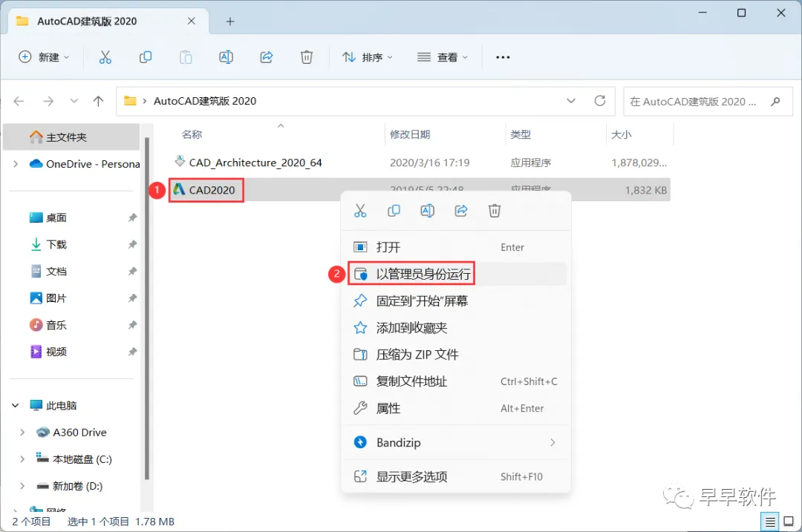This screenshot has width=802, height=532.
Task: Unpin 下载 from quick access
Action: [132, 244]
